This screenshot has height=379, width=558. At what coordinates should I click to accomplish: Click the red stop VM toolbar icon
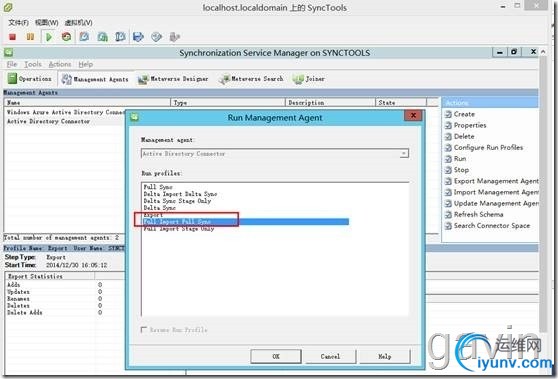coord(12,37)
